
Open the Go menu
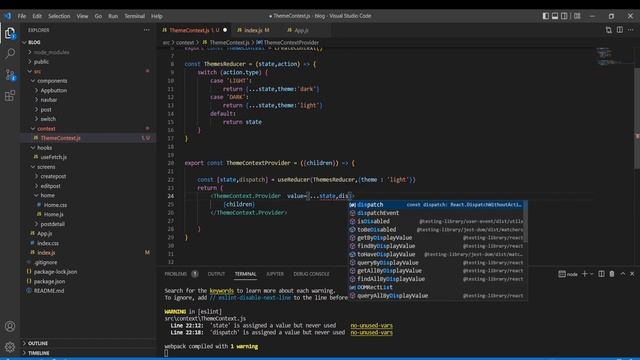98,16
